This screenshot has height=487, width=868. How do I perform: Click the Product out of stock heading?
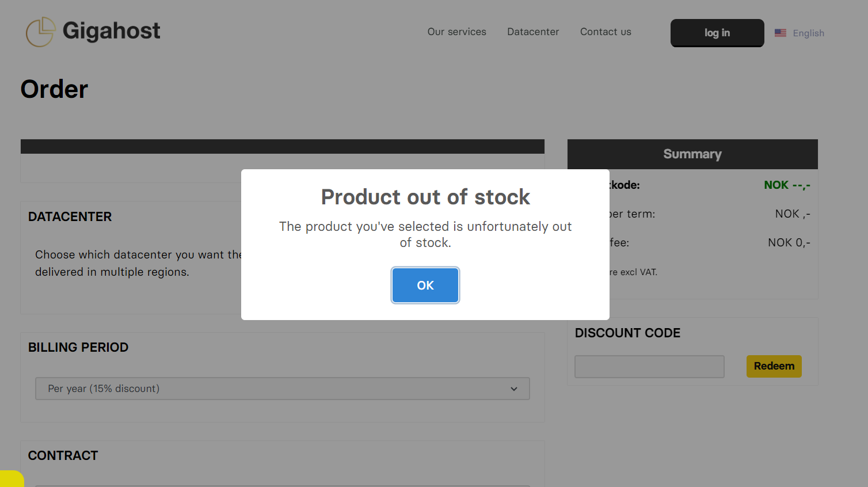point(425,197)
